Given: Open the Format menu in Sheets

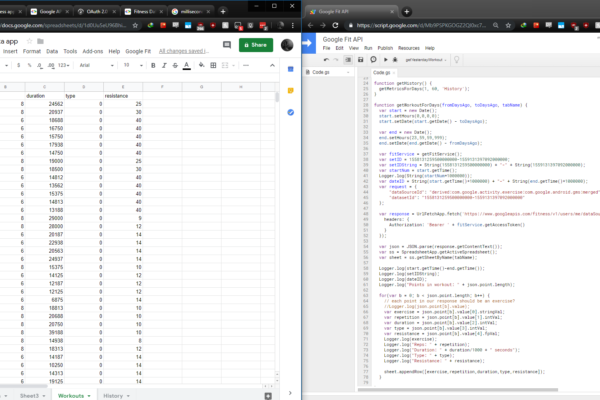Looking at the screenshot, I should point(32,51).
